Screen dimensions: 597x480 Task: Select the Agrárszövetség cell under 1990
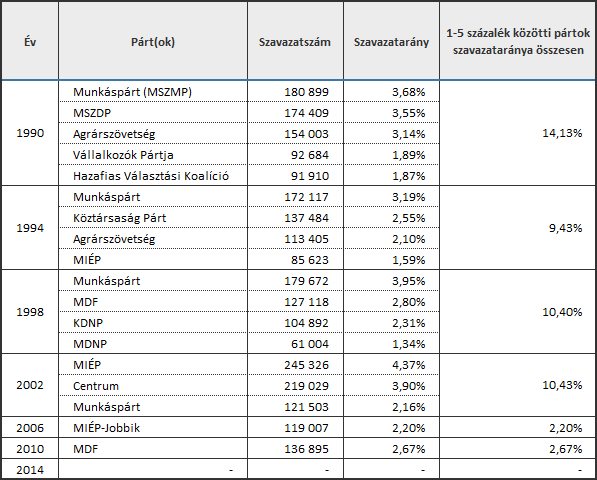coord(153,134)
